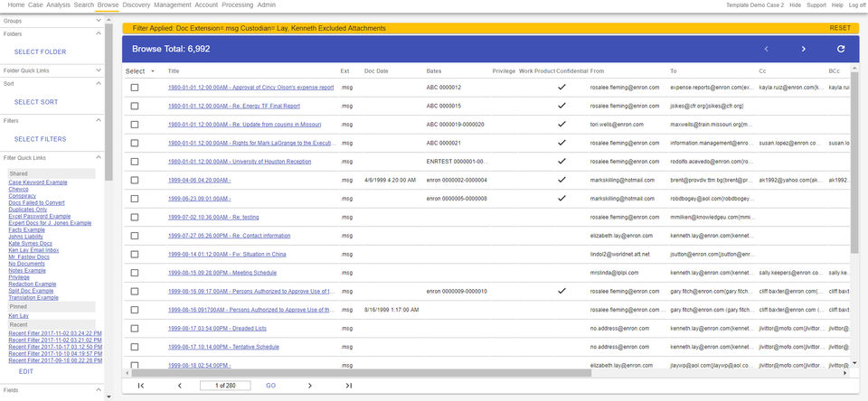Go to previous page in bottom pagination
This screenshot has width=868, height=401.
click(179, 386)
